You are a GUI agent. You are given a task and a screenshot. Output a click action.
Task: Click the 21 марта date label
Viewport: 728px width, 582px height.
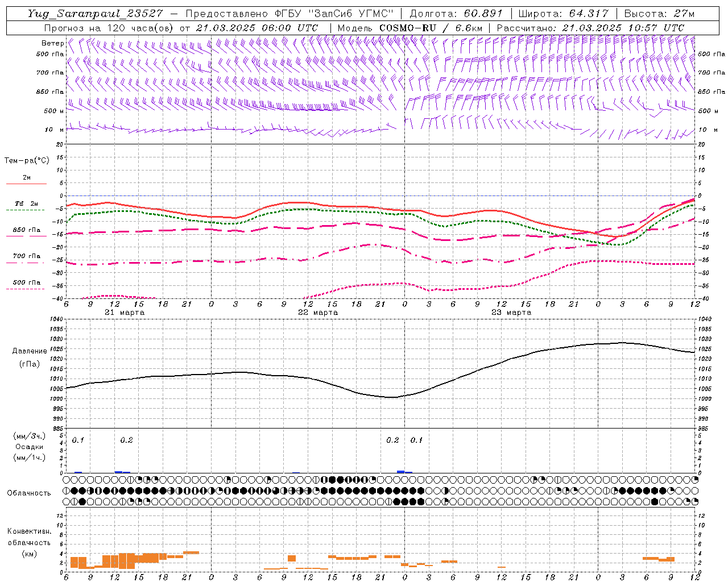(125, 313)
